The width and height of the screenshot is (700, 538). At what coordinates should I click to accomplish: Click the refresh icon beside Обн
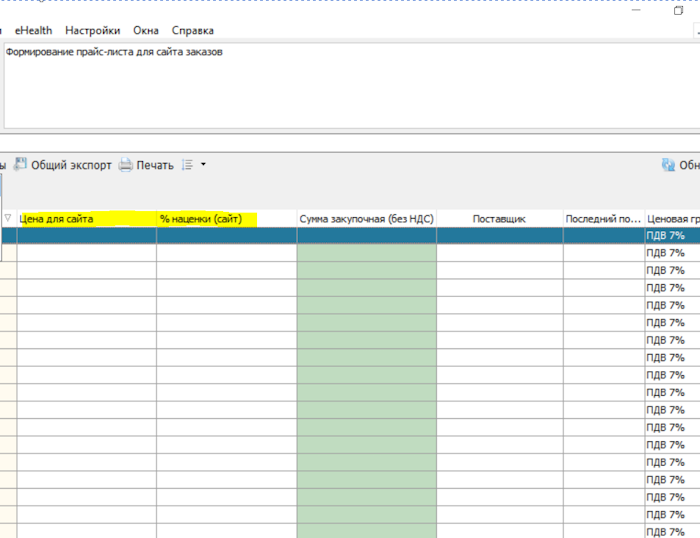[668, 165]
